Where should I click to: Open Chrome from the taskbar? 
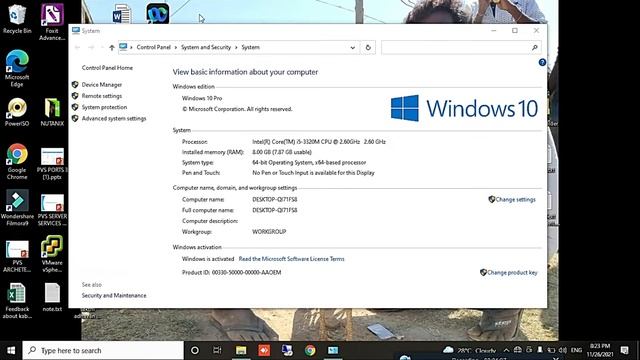tap(310, 350)
